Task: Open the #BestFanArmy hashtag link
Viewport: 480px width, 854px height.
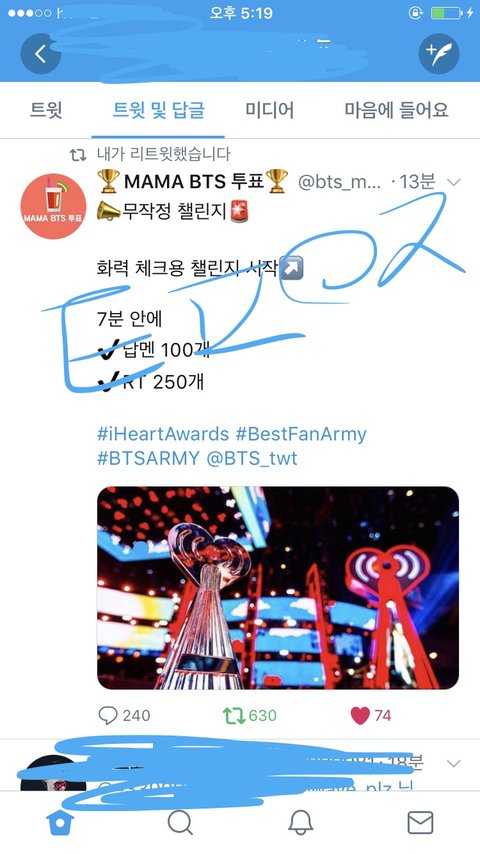Action: pyautogui.click(x=301, y=434)
